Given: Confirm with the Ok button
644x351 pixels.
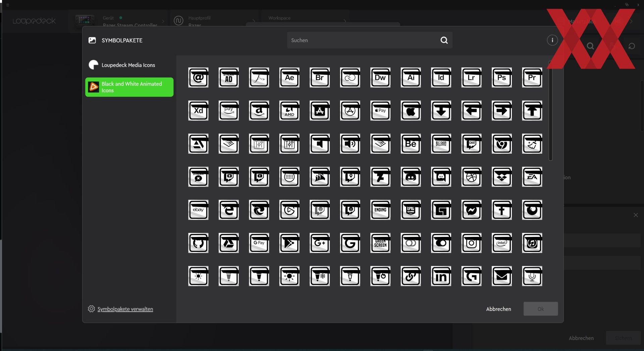Looking at the screenshot, I should pyautogui.click(x=541, y=309).
